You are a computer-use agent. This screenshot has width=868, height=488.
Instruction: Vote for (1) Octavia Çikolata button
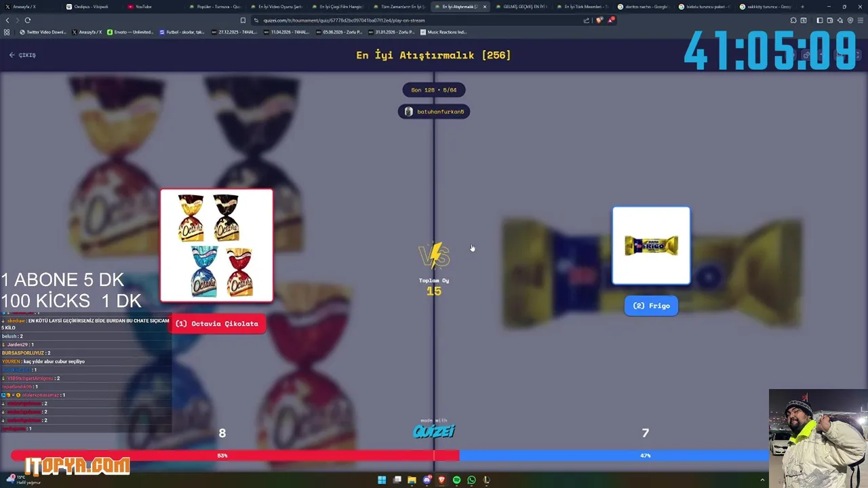217,324
